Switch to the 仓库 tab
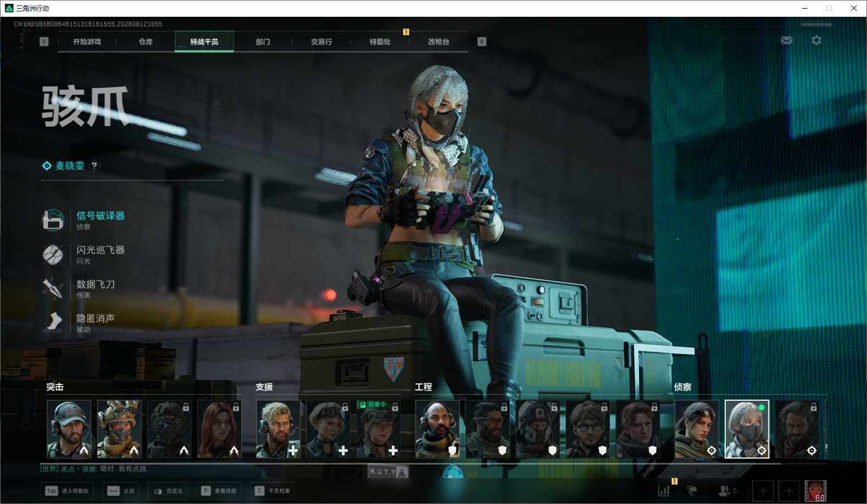This screenshot has height=504, width=867. point(146,42)
